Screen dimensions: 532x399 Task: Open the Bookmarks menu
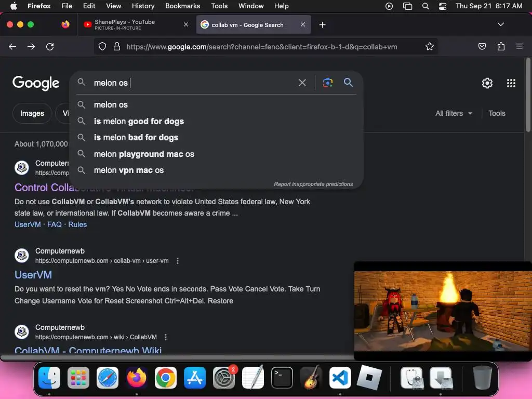tap(182, 6)
